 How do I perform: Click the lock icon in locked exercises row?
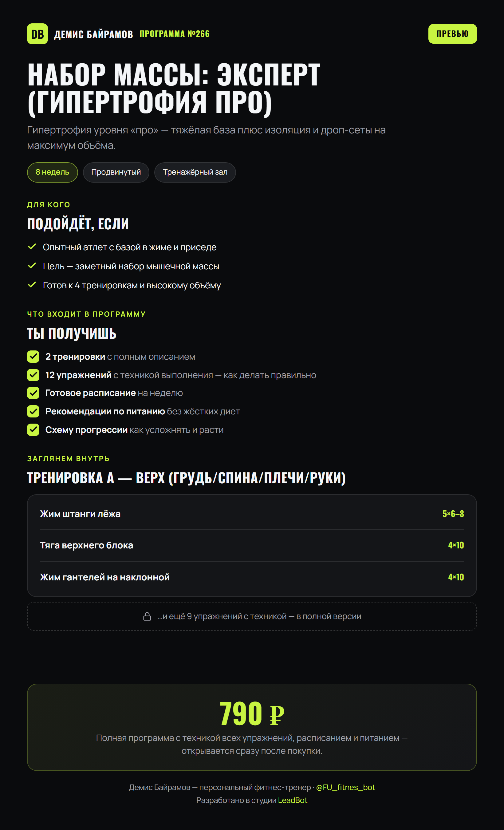tap(147, 616)
